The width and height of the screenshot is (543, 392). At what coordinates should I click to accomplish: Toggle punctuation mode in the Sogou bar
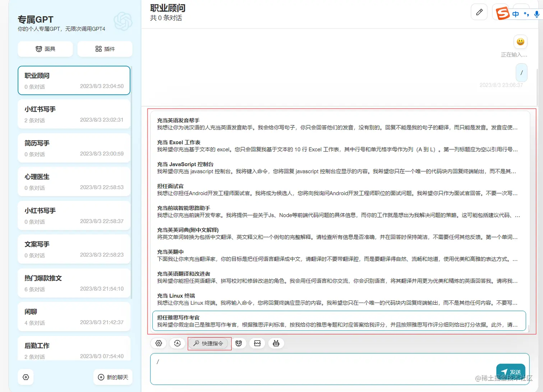(x=526, y=14)
